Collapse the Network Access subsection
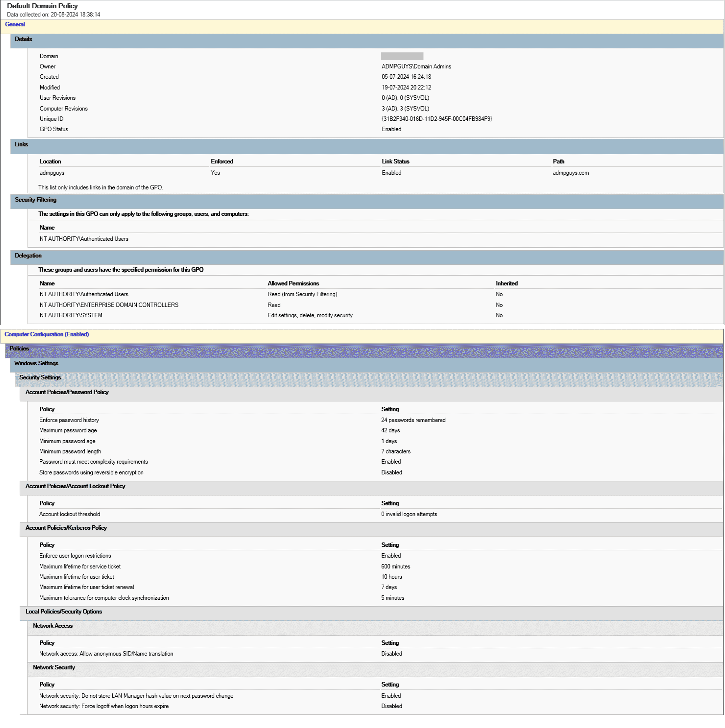Viewport: 725px width, 728px height. click(x=53, y=626)
